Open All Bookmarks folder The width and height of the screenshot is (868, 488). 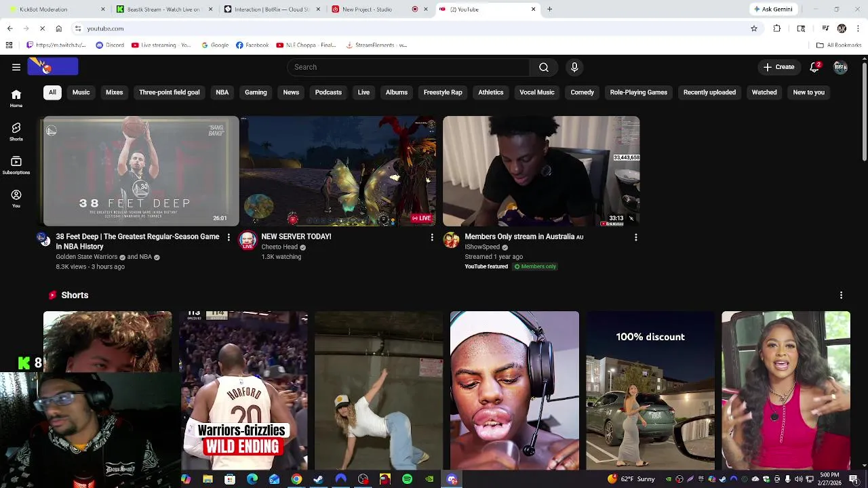[839, 45]
